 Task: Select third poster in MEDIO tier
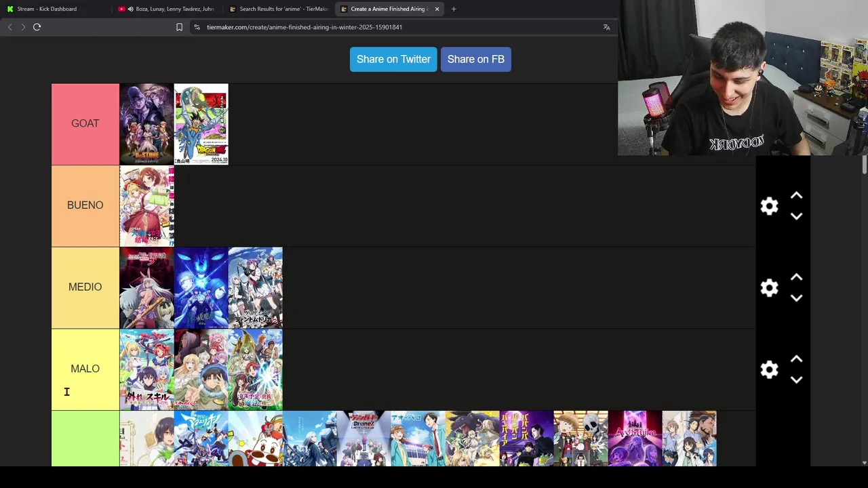[256, 288]
